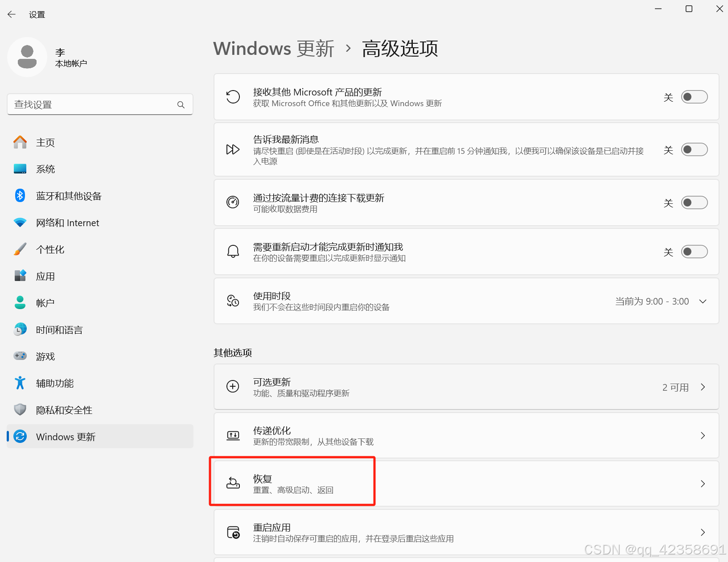728x562 pixels.
Task: Click the circular arrow icon beside 接收其他 Microsoft 产品的更新
Action: [233, 97]
